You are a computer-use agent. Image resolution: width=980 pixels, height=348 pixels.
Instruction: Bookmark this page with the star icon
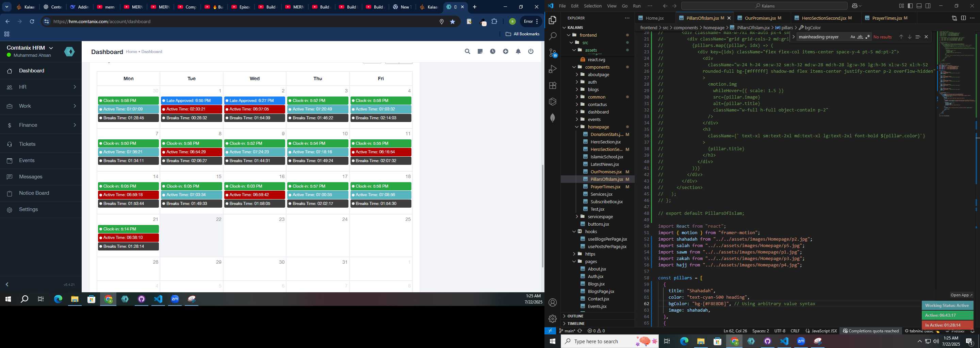pos(453,22)
